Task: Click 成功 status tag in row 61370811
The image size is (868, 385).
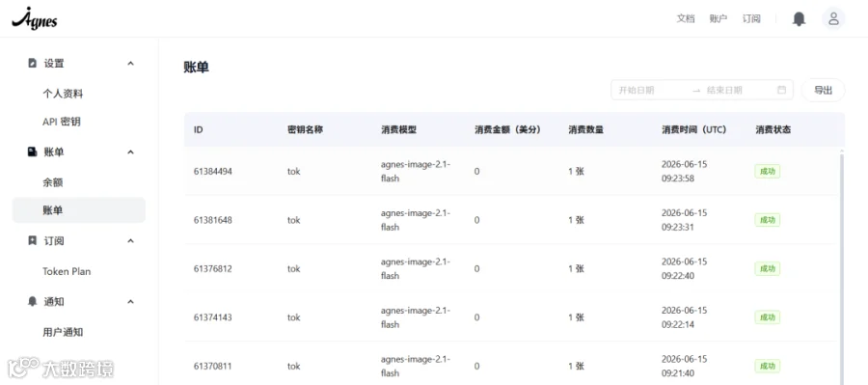Action: pos(768,366)
